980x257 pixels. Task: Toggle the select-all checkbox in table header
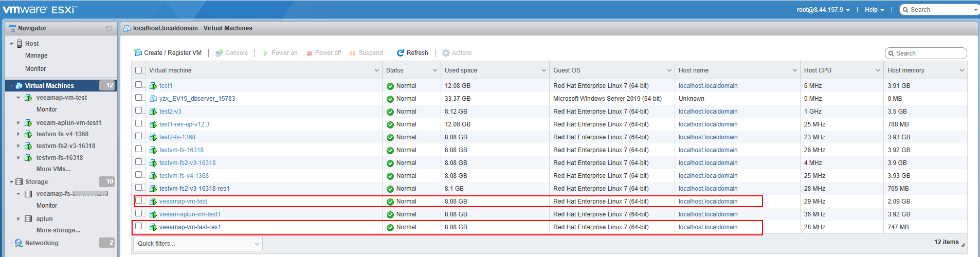point(139,70)
